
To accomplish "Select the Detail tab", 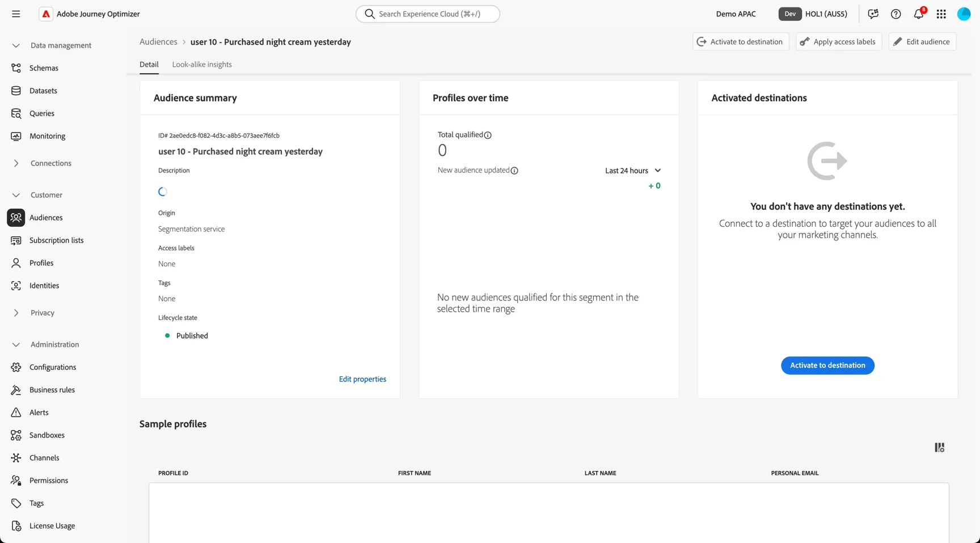I will point(149,65).
